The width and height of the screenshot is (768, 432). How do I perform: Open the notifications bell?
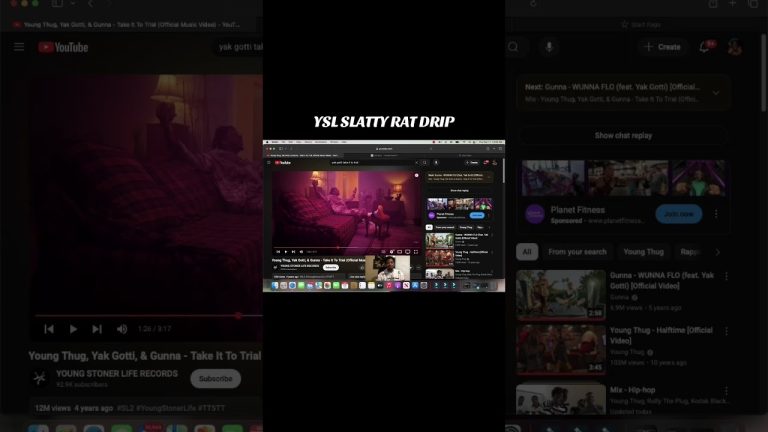(705, 47)
